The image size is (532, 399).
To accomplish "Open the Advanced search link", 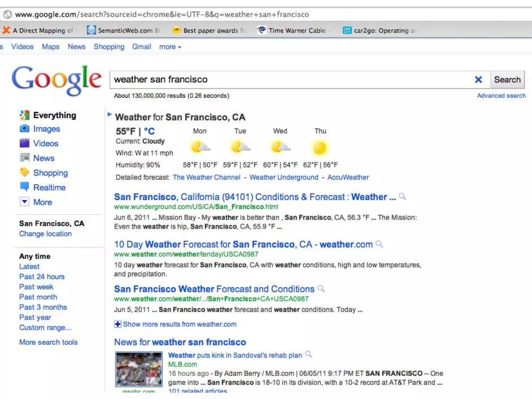I will pos(501,96).
